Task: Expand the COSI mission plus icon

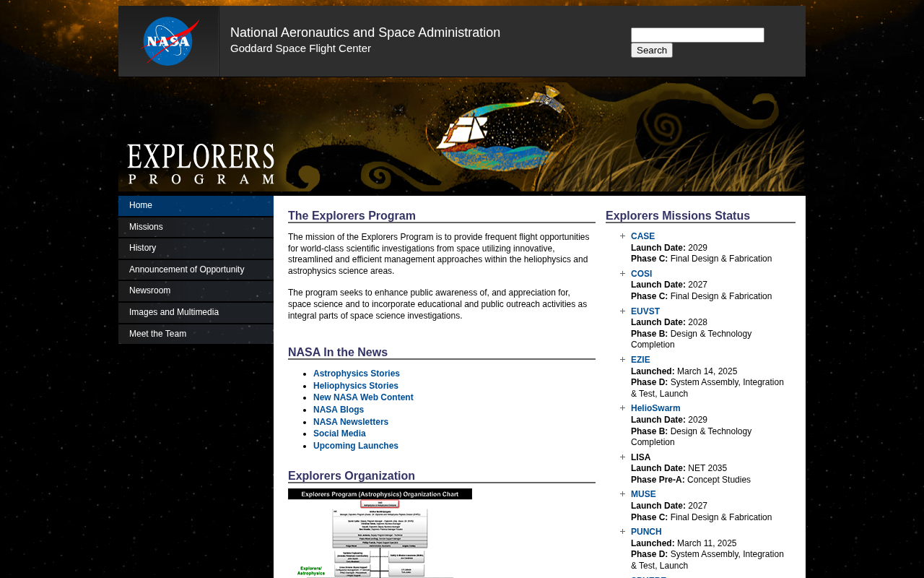Action: tap(622, 274)
